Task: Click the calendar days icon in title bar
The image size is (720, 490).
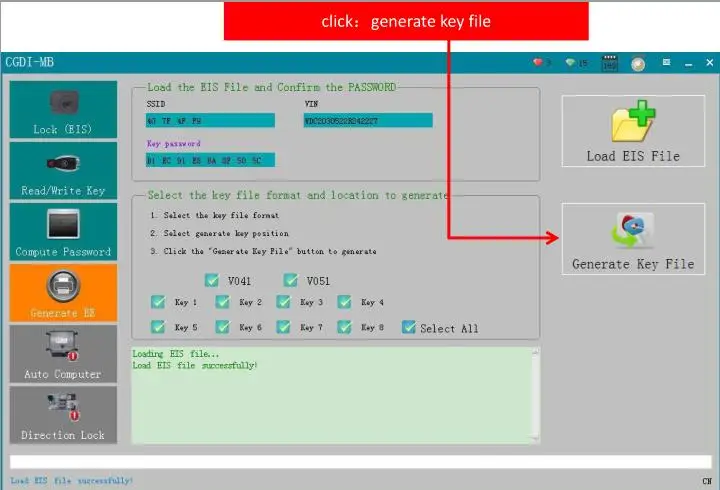Action: coord(609,63)
